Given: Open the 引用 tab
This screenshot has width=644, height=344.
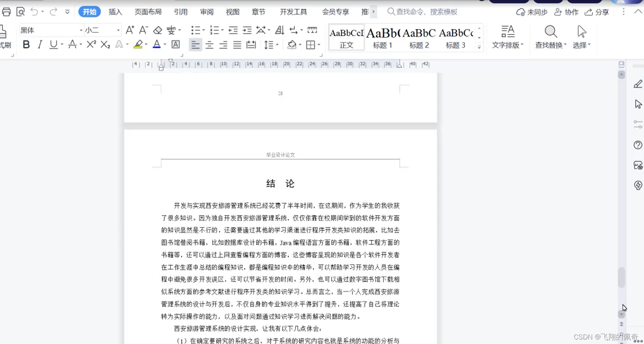Looking at the screenshot, I should [181, 12].
